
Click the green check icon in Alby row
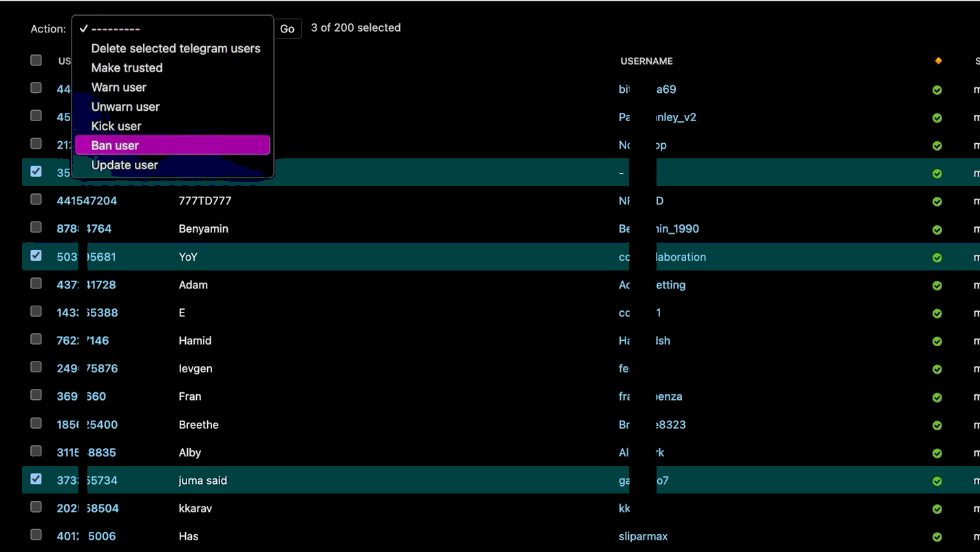tap(937, 454)
